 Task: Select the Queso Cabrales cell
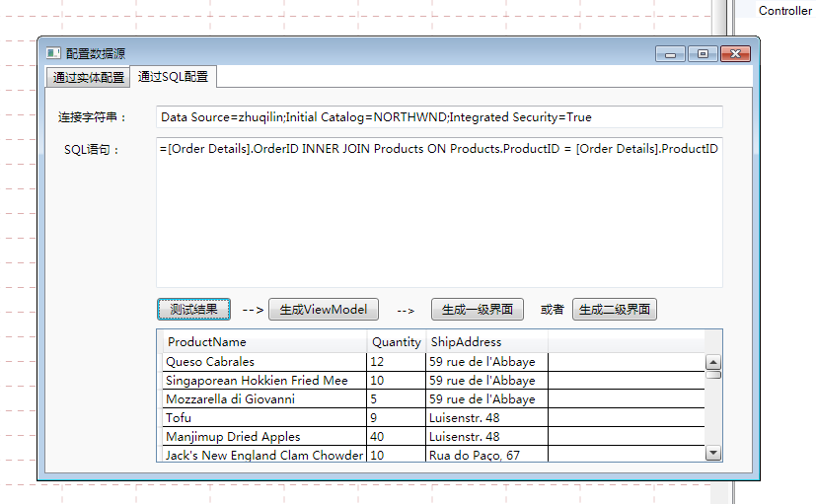click(x=264, y=362)
